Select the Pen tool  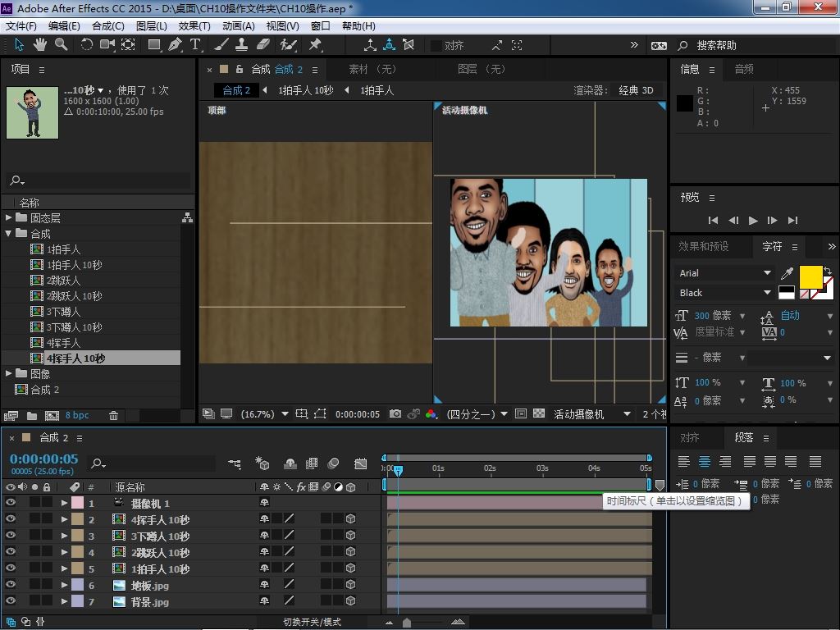(175, 45)
